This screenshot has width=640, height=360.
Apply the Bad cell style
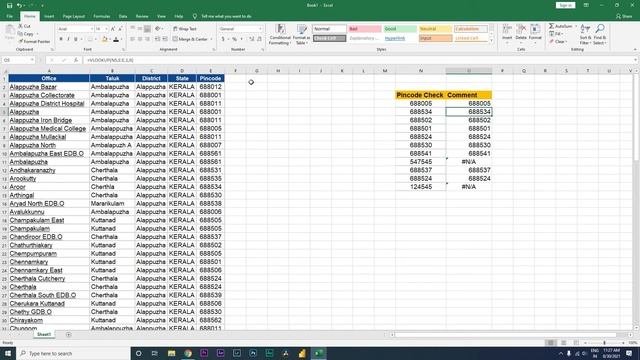[364, 29]
